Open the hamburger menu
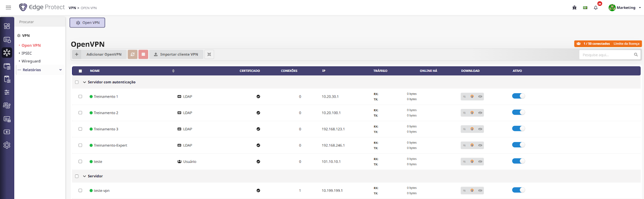This screenshot has height=199, width=644. 8,8
